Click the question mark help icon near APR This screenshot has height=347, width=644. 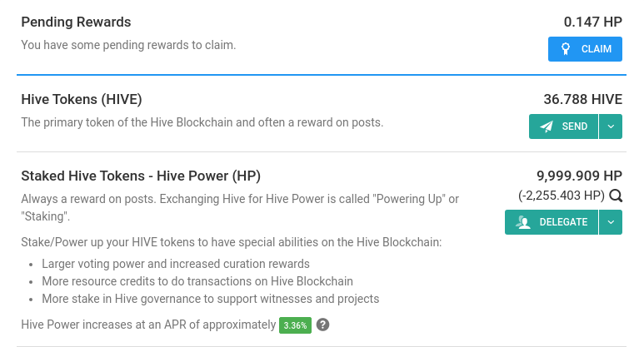point(322,325)
